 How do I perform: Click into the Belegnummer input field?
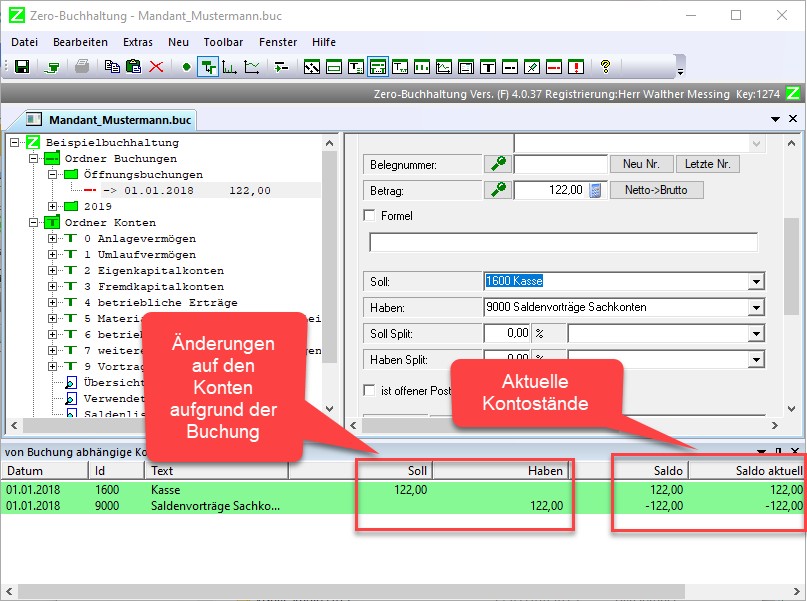[561, 164]
